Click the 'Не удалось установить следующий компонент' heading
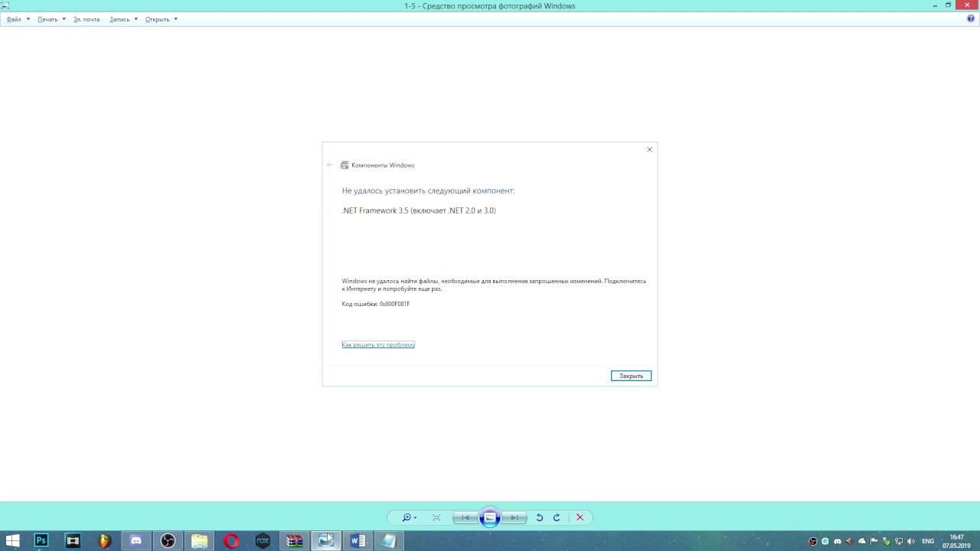980x551 pixels. pos(428,191)
